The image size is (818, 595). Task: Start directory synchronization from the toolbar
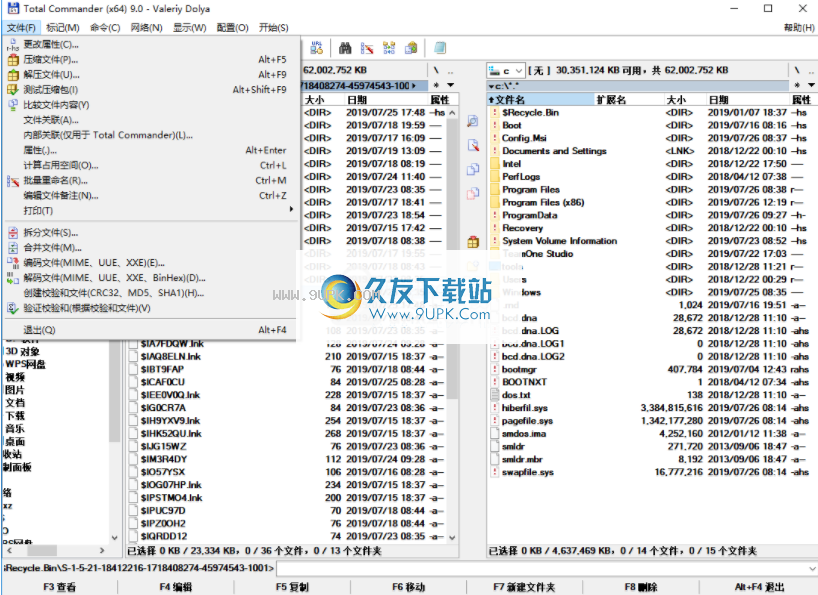[389, 48]
